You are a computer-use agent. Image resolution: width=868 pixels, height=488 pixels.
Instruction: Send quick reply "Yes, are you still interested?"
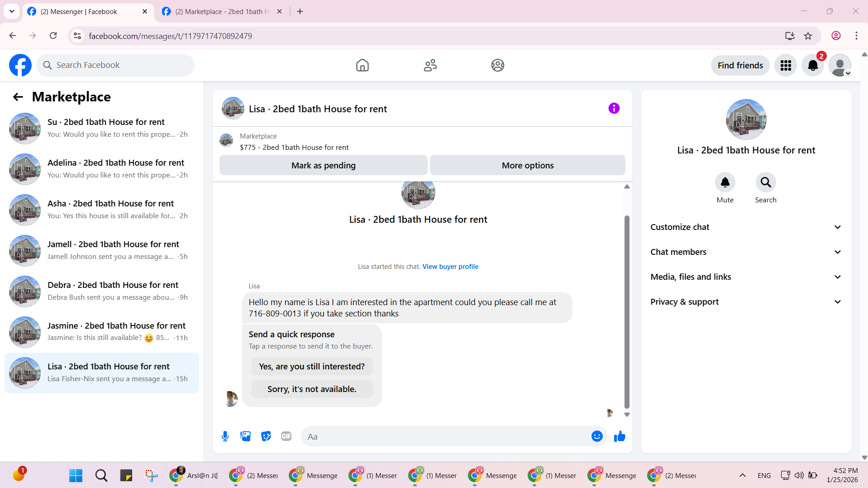pyautogui.click(x=312, y=366)
